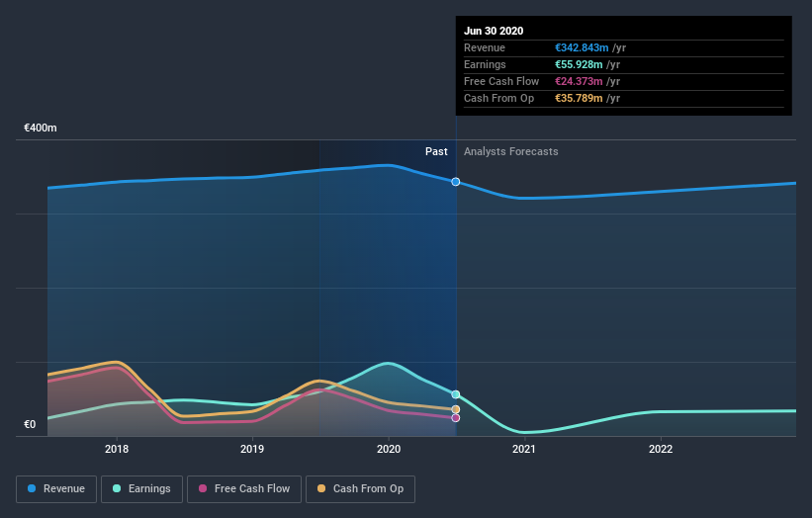812x518 pixels.
Task: Click the €0 y-axis label
Action: click(x=30, y=424)
